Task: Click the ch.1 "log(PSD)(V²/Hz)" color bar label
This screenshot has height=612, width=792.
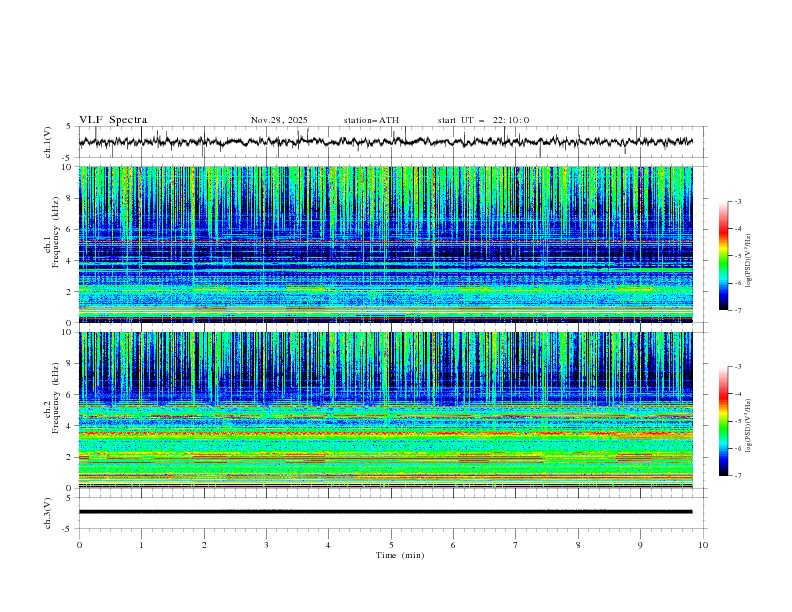Action: click(x=749, y=261)
